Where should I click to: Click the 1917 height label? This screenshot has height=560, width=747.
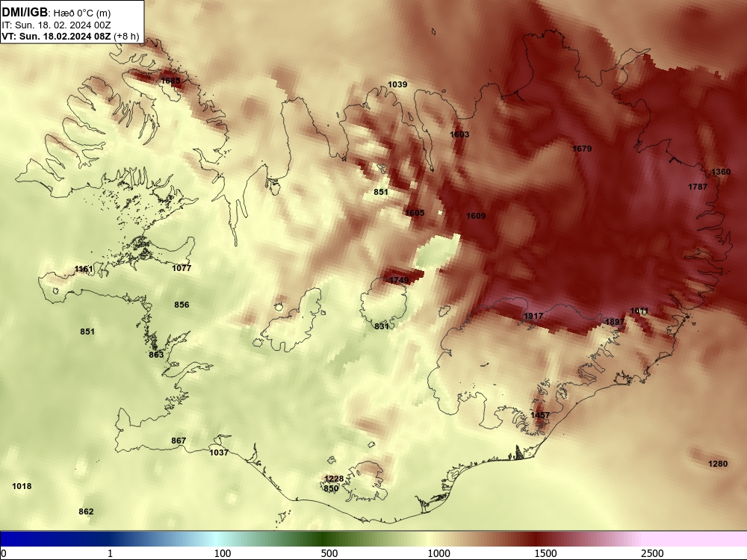coord(533,316)
